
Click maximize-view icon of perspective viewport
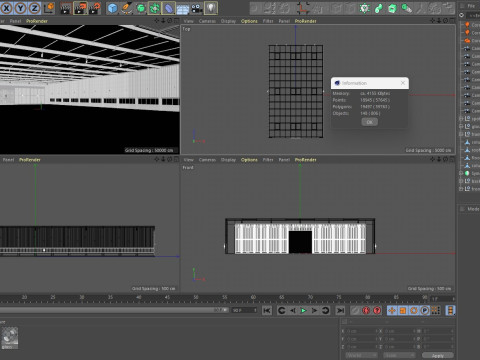[176, 21]
